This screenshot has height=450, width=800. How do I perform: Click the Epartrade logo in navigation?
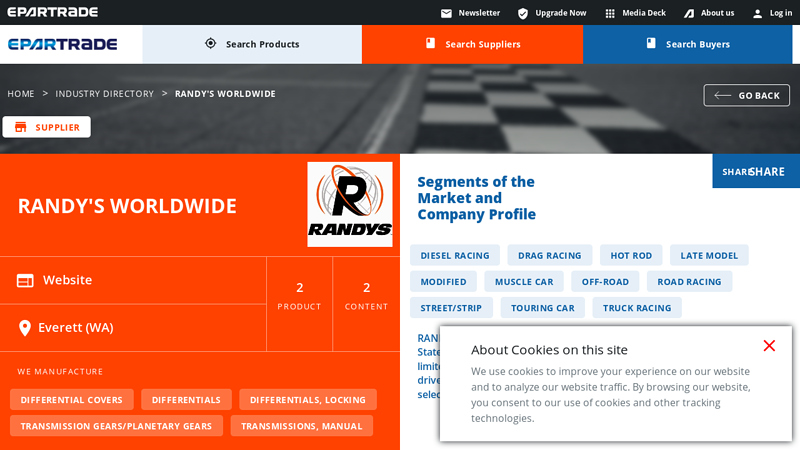63,44
